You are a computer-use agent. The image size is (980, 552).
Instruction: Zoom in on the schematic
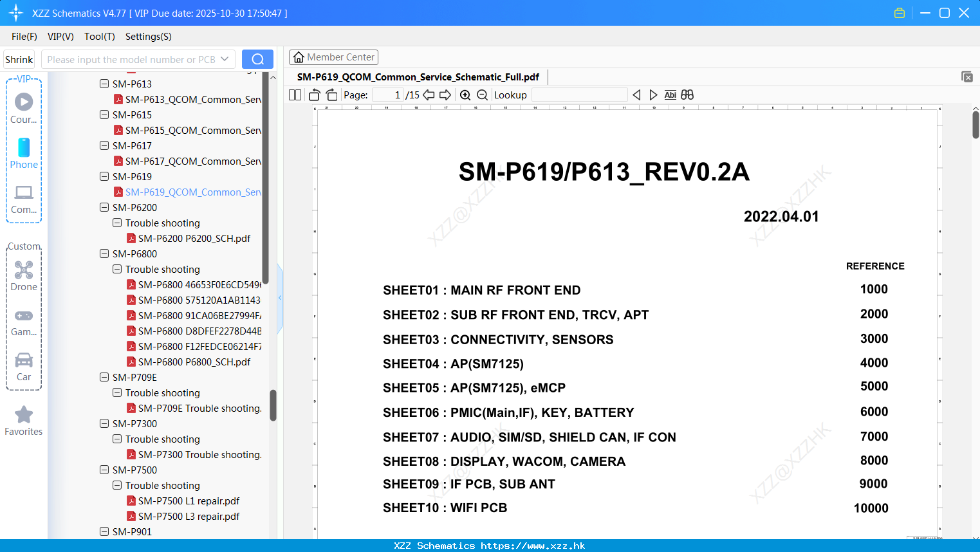(465, 95)
